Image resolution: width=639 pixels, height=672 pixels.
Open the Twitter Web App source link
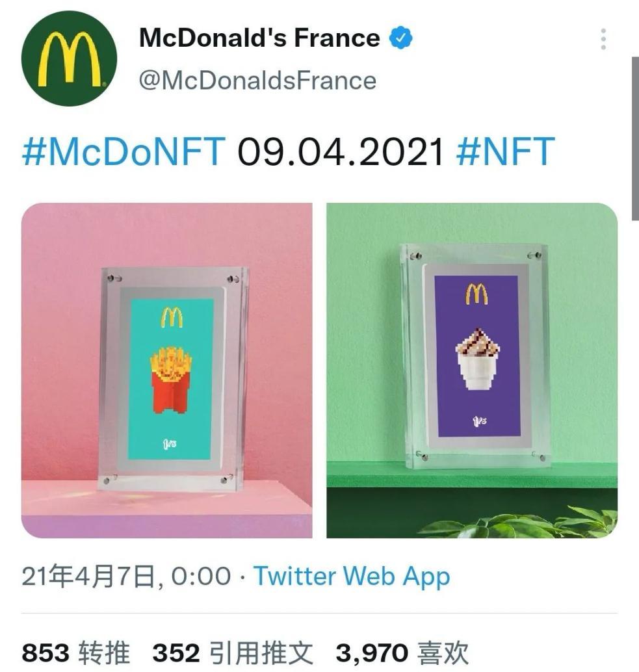(352, 576)
